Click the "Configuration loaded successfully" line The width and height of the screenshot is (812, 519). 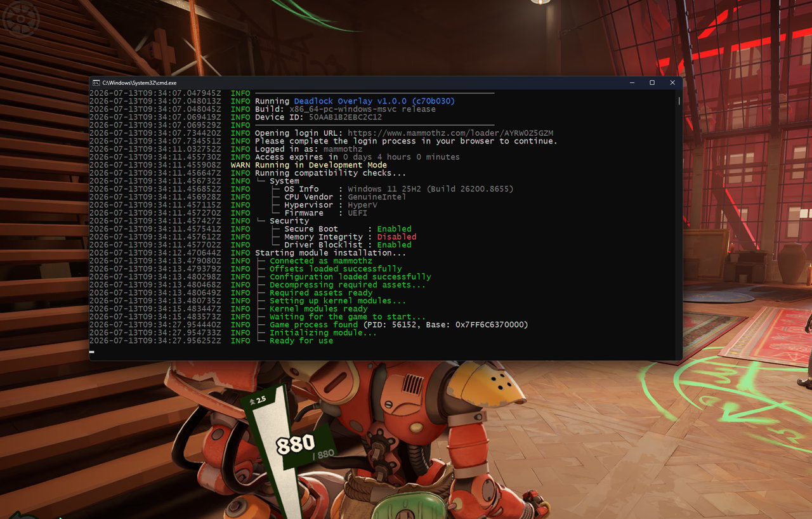[x=350, y=277]
